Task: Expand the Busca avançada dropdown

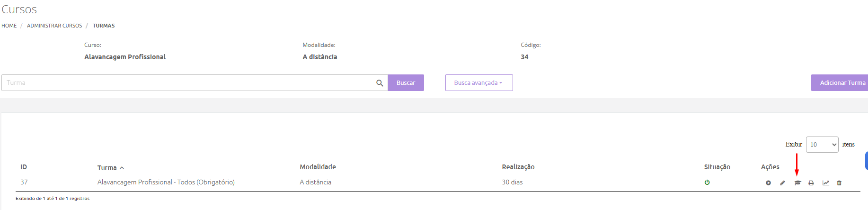Action: (x=478, y=83)
